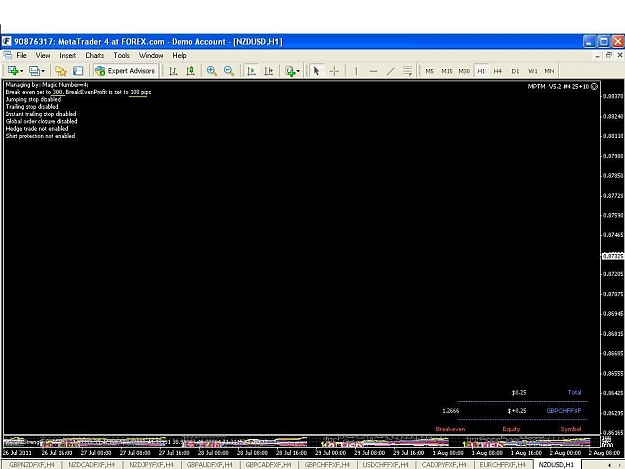Open the Tools menu
Screen dimensions: 625x469
121,55
